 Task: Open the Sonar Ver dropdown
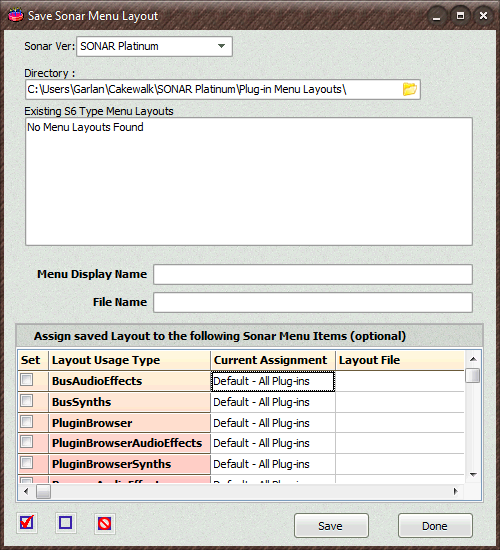tap(154, 46)
